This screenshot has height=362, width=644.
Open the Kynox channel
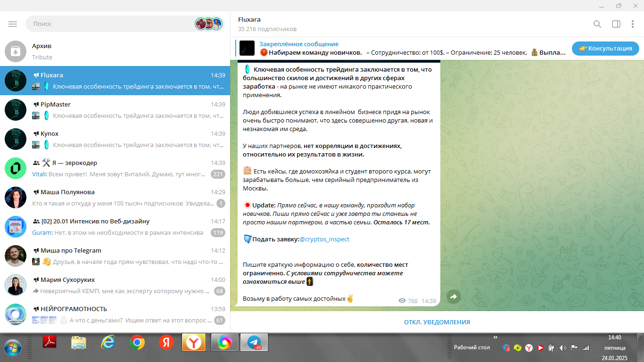coord(115,139)
